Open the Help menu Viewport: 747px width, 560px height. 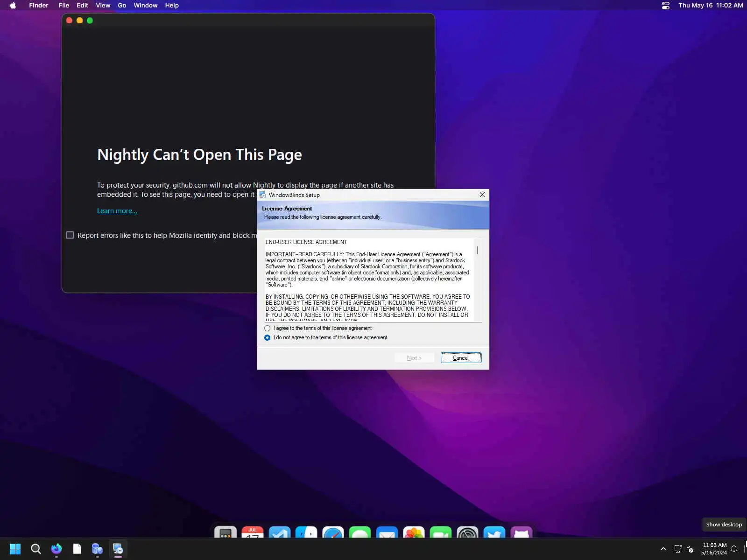[172, 6]
